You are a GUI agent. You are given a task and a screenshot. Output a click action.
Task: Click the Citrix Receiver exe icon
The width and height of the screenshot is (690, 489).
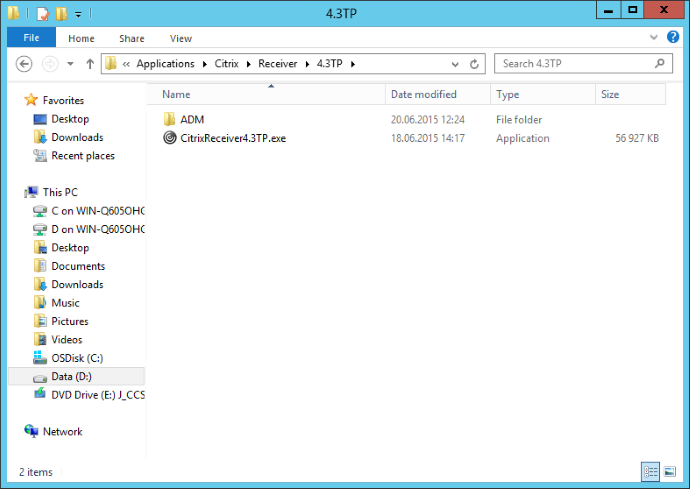pyautogui.click(x=170, y=138)
